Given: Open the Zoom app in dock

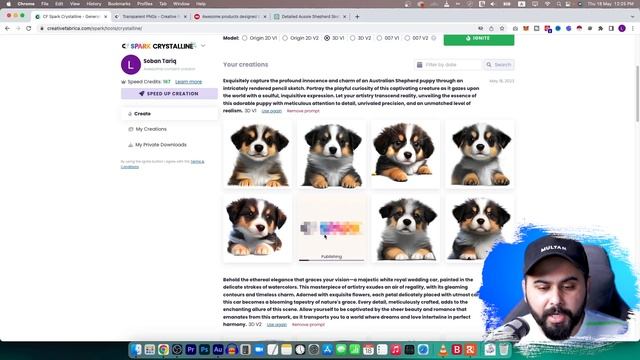Looking at the screenshot, I should click(x=259, y=350).
